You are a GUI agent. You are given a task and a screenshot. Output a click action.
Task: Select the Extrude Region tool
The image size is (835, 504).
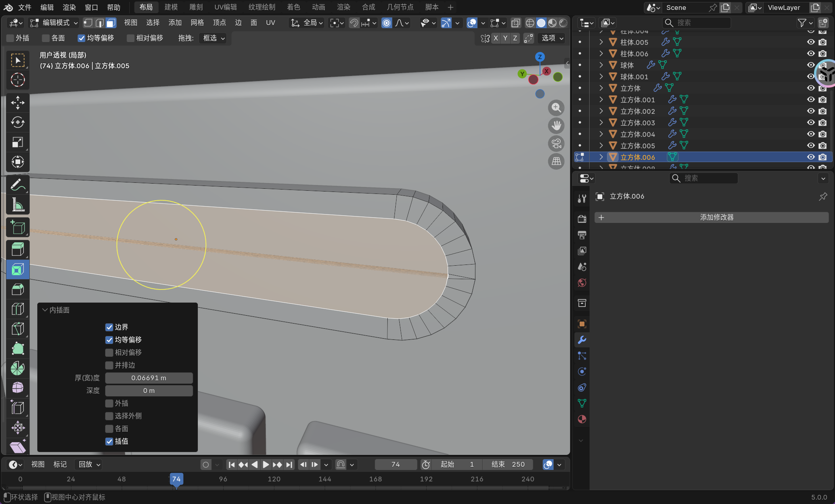coord(17,249)
